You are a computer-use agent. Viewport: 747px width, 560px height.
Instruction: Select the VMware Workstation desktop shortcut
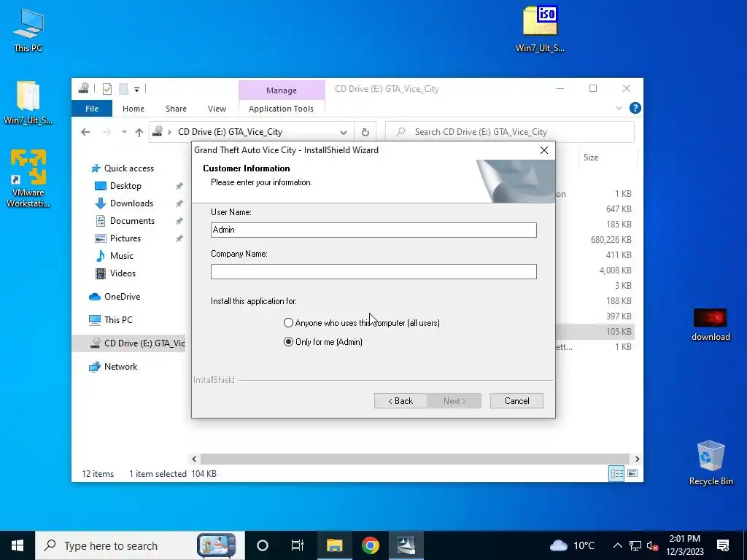tap(28, 179)
